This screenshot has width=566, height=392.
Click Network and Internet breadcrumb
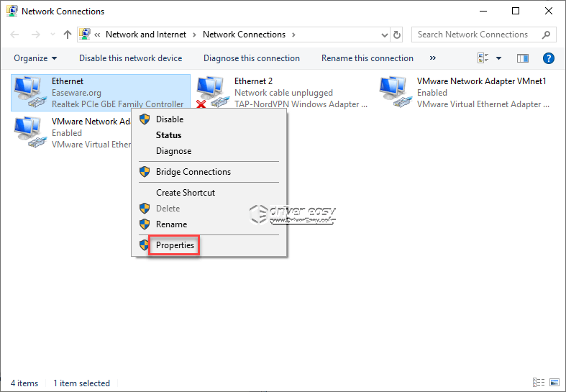146,35
